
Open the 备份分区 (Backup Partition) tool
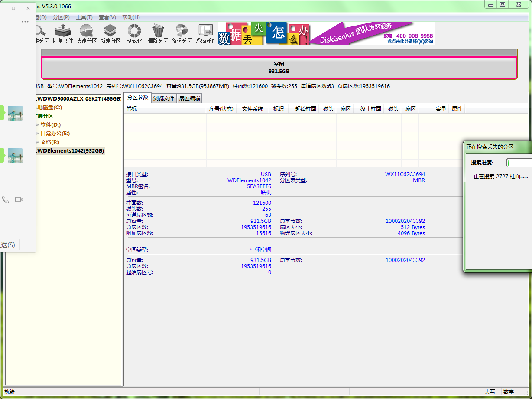182,34
